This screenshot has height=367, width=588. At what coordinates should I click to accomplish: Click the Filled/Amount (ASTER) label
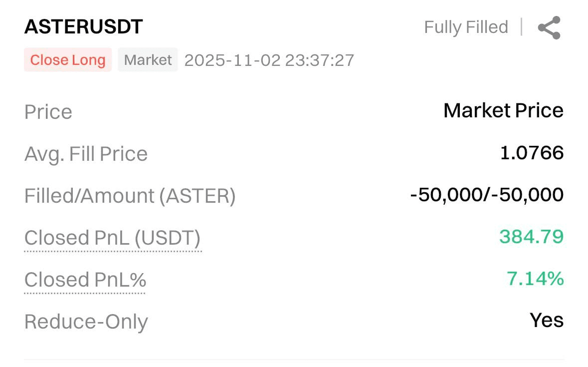pyautogui.click(x=130, y=196)
